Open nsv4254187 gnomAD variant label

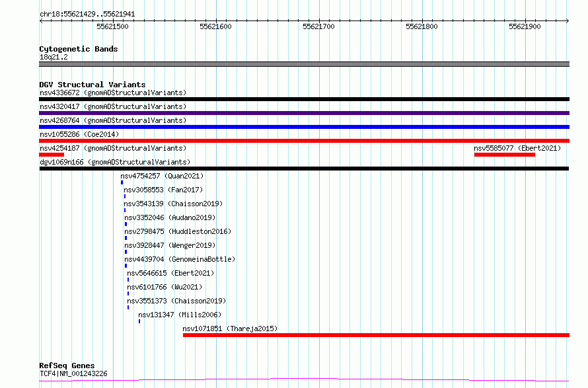click(113, 148)
